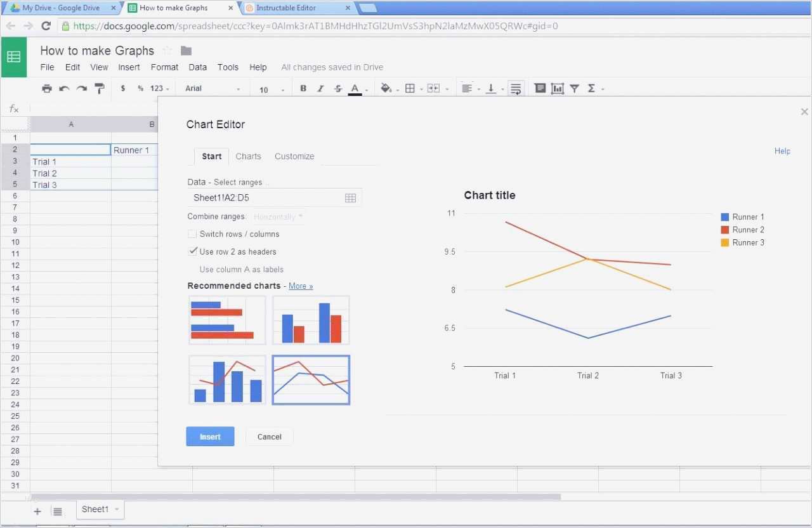Screen dimensions: 812x528
Task: Apply strikethrough formatting
Action: point(337,88)
